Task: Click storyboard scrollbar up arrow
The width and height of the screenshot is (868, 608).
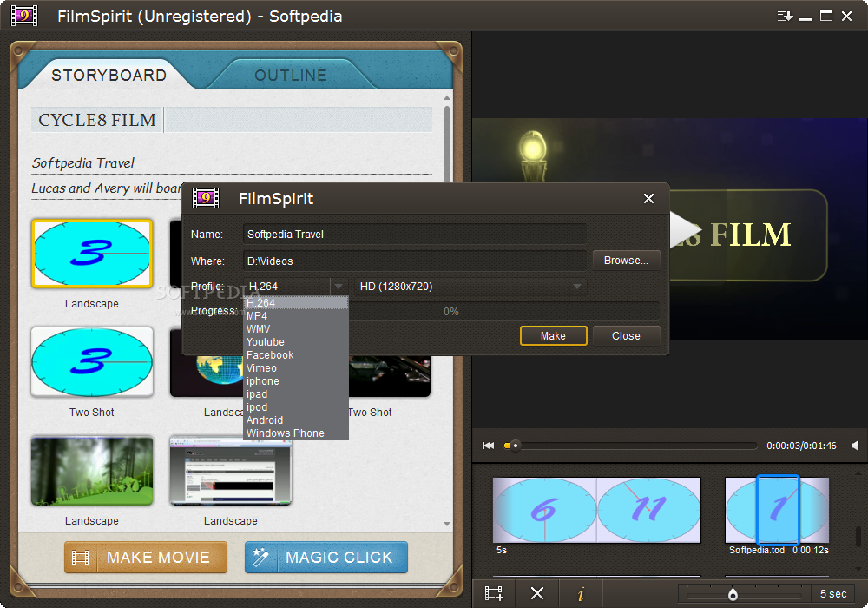Action: [x=447, y=98]
